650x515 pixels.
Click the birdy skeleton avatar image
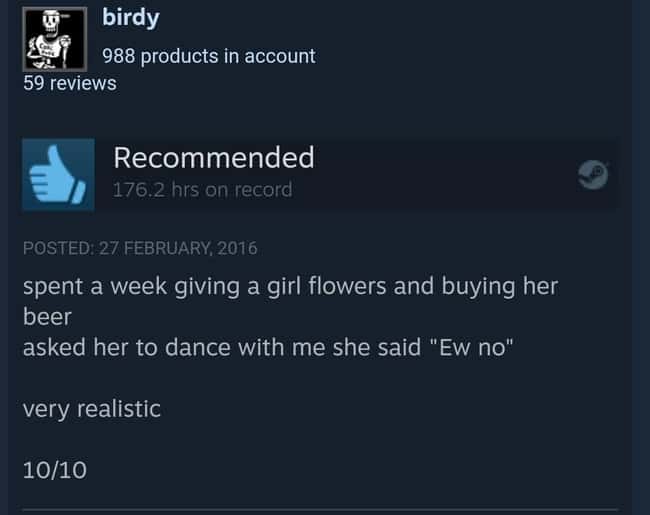[55, 39]
